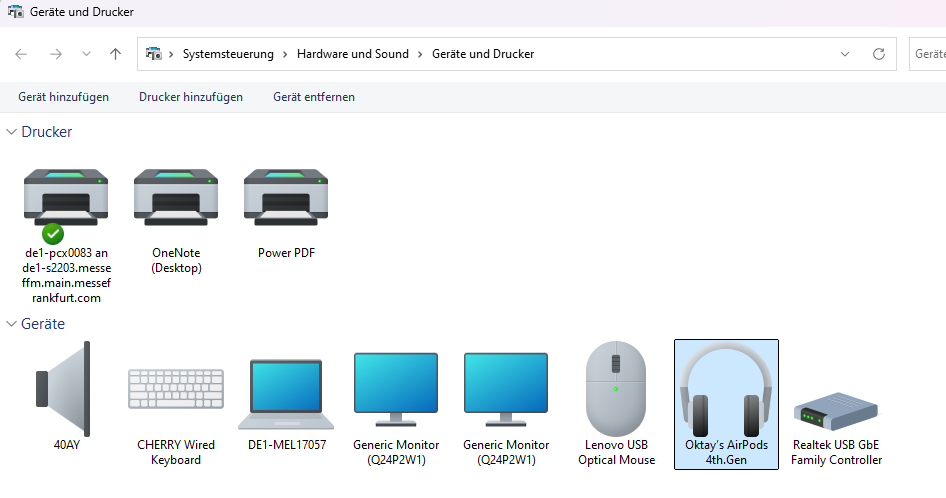946x498 pixels.
Task: Click the label "OneNote (Desktop)"
Action: [x=176, y=260]
